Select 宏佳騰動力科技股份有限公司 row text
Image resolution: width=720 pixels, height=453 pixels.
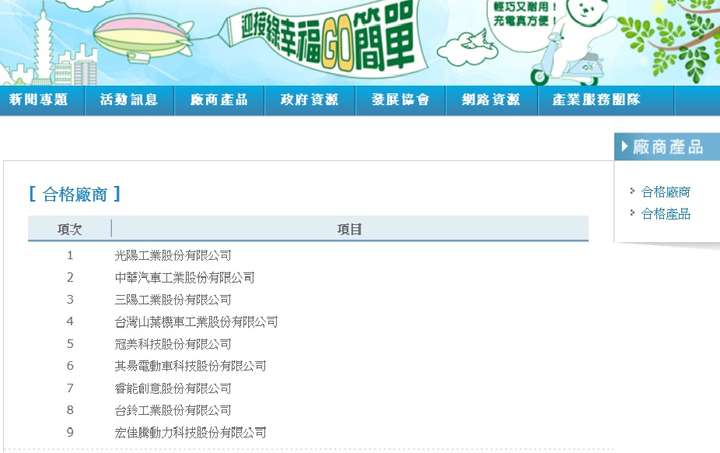click(x=191, y=432)
